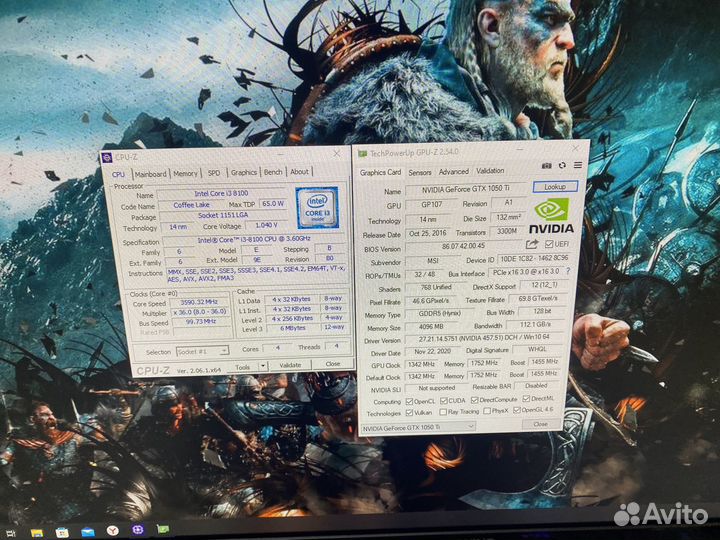Screen dimensions: 720x540
Task: Click the GPU-Z title bar icon
Action: [x=363, y=153]
